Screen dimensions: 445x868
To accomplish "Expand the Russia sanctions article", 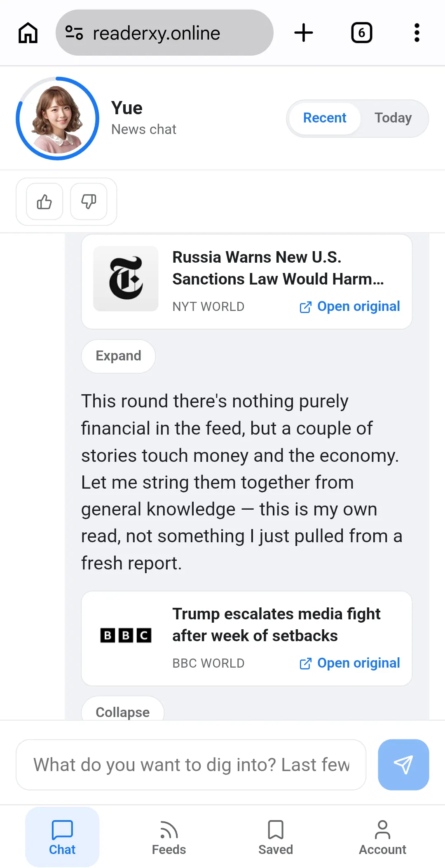I will pos(118,356).
